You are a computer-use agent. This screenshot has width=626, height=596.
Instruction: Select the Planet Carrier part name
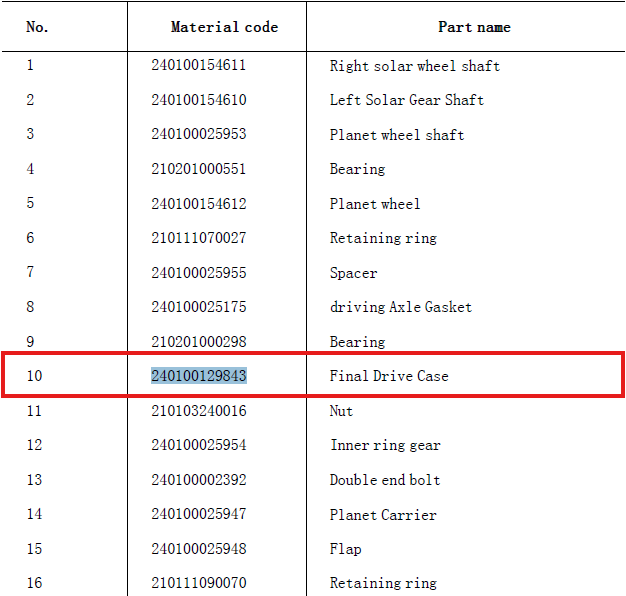[383, 515]
